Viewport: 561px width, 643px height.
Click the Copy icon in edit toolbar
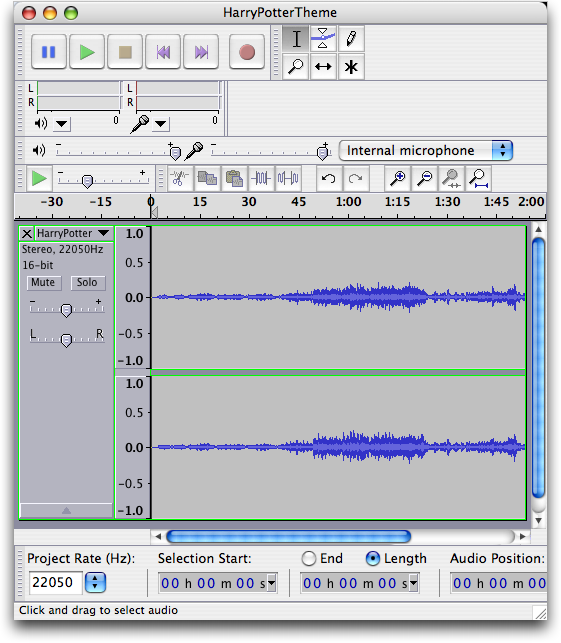pyautogui.click(x=207, y=178)
